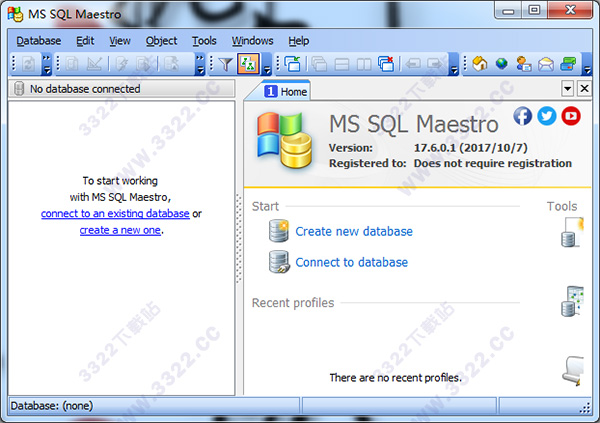Click the previous window arrow icon
Image resolution: width=600 pixels, height=423 pixels.
tap(413, 64)
